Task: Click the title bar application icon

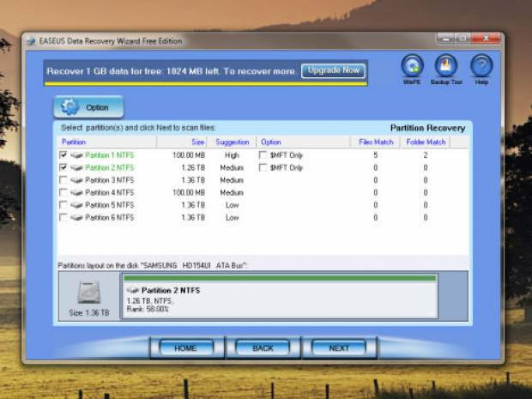Action: tap(32, 41)
